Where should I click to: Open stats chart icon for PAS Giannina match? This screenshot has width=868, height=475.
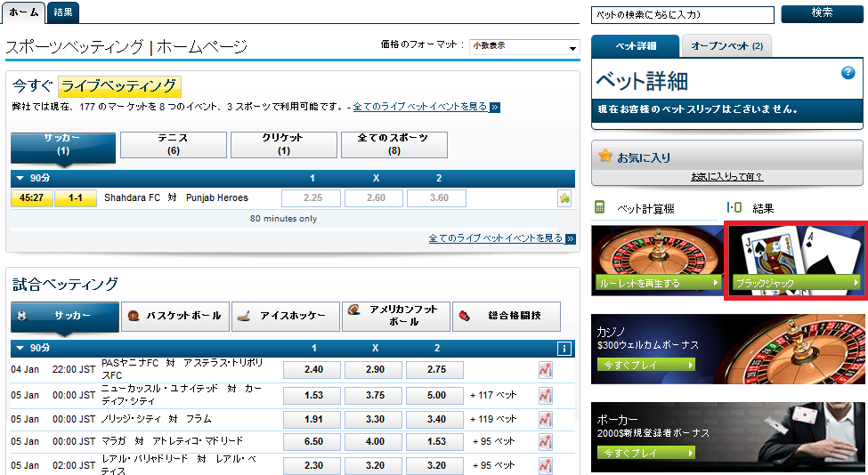coord(545,370)
